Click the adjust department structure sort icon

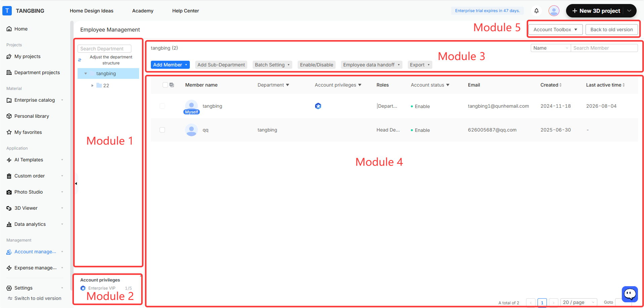point(80,60)
